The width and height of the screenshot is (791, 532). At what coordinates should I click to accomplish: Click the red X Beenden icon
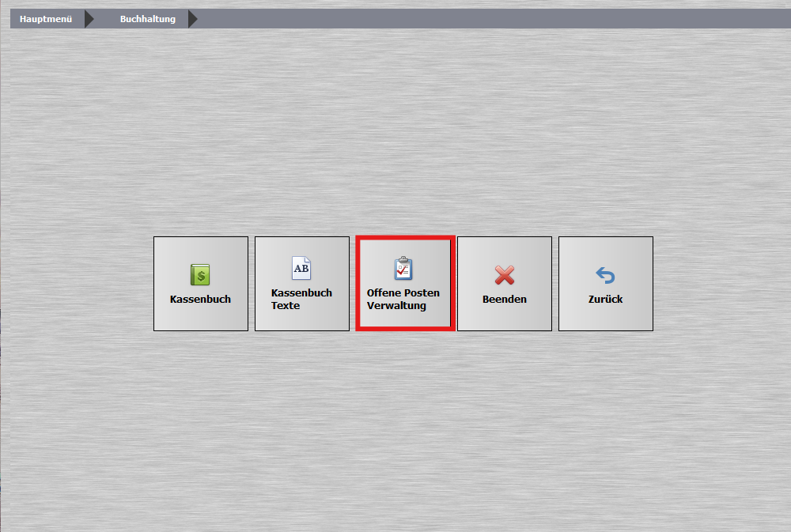pos(505,275)
